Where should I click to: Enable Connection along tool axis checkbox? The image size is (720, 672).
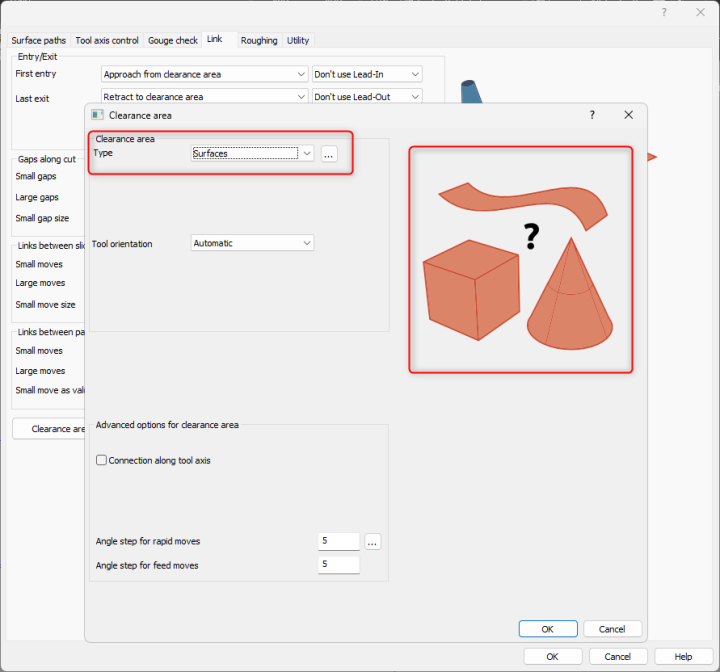101,460
